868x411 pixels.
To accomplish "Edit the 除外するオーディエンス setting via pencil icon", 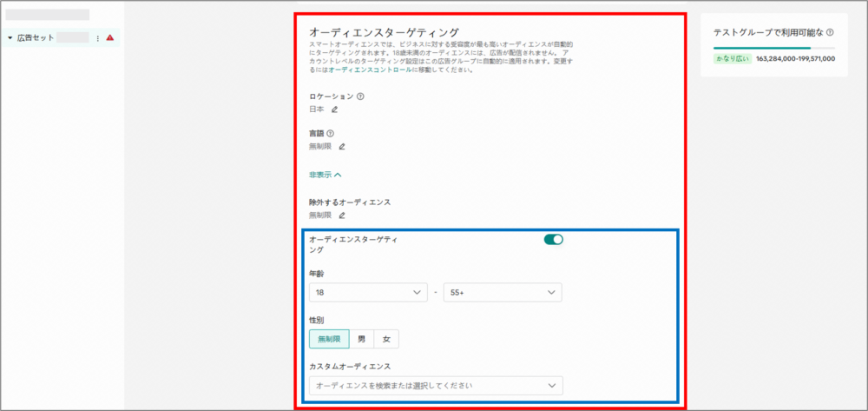I will 341,215.
